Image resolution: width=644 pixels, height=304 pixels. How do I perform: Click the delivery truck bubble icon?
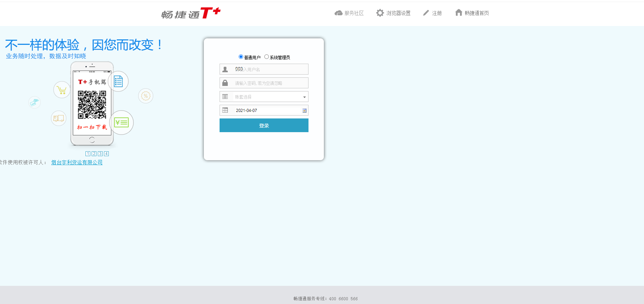59,118
